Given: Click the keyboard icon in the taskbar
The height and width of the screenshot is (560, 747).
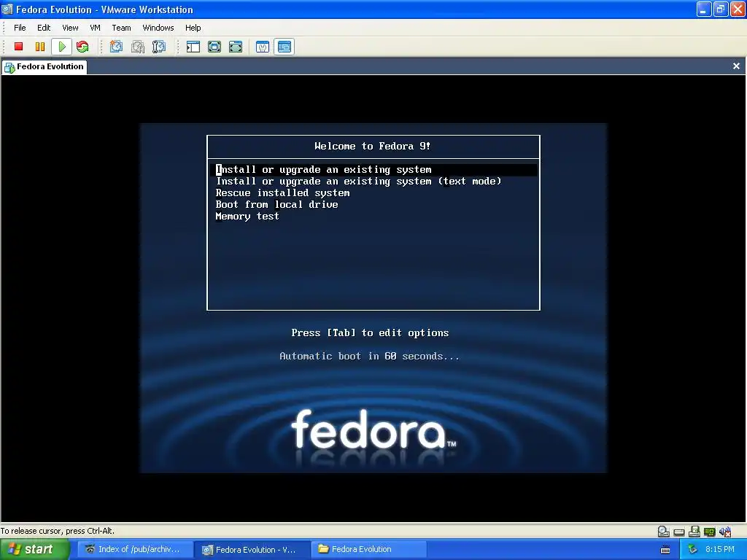Looking at the screenshot, I should click(x=665, y=550).
